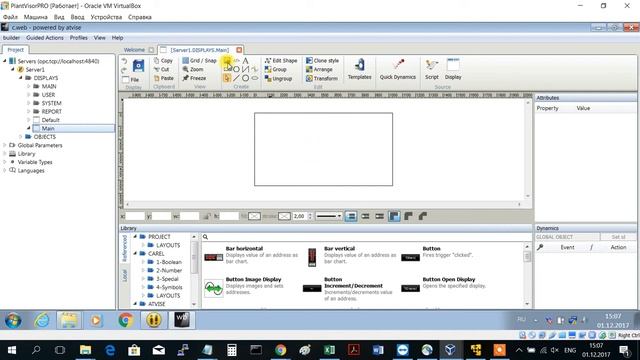Image resolution: width=640 pixels, height=360 pixels.
Task: Collapse the Servers tree node
Action: tap(5, 61)
